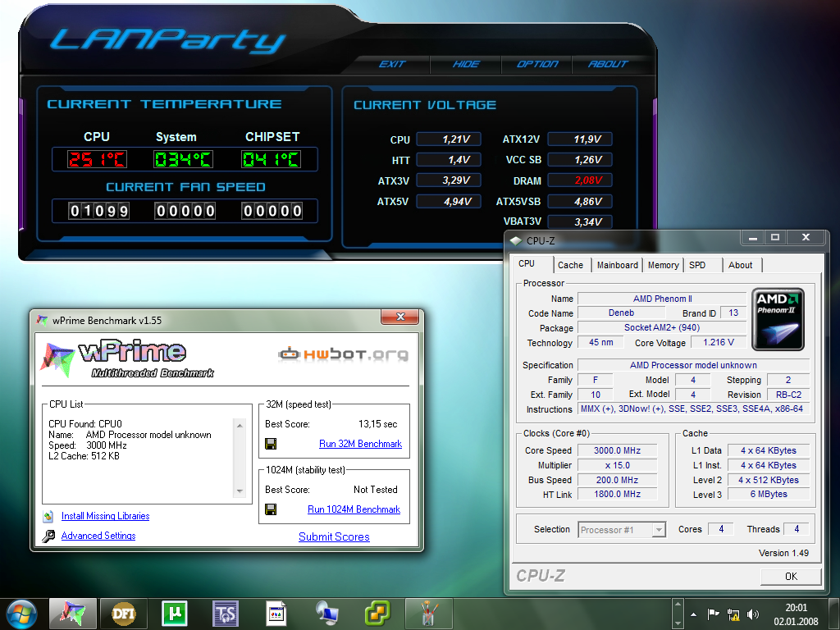Open the Windows Start orb
Screen dimensions: 840x630
point(20,614)
